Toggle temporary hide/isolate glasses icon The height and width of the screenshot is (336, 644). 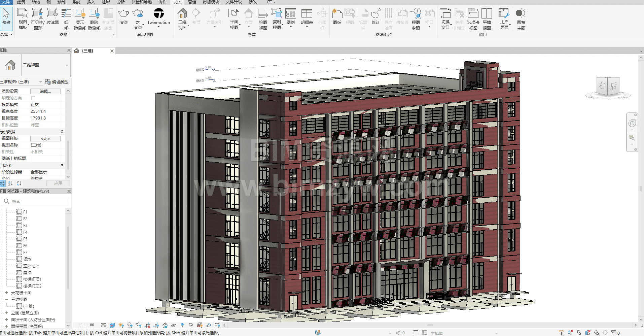173,325
